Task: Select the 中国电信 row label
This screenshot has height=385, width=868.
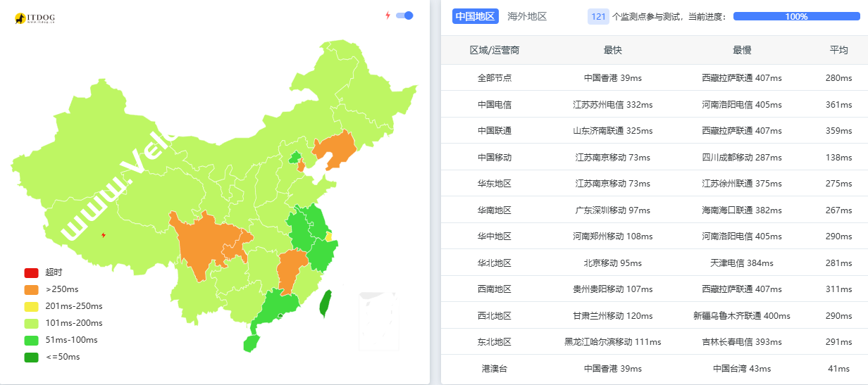Action: point(495,104)
